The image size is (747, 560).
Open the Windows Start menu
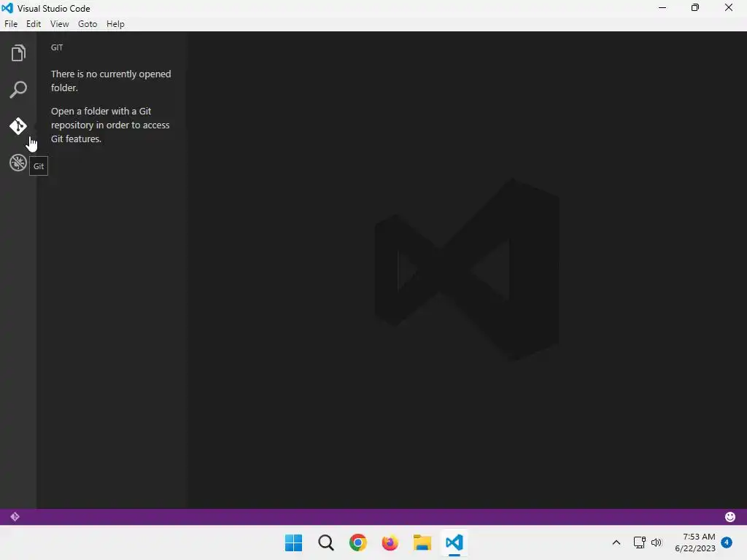(x=293, y=542)
